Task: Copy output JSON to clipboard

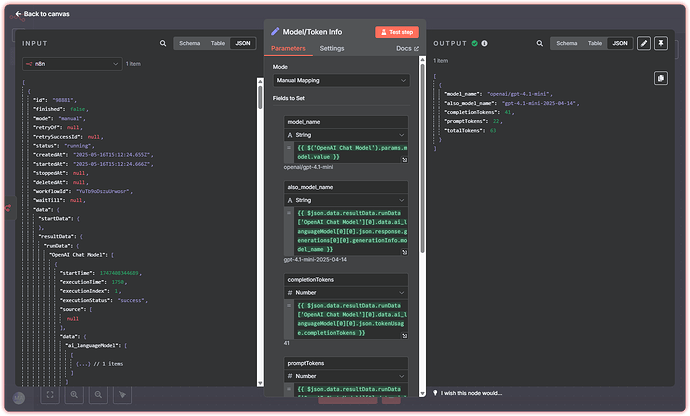Action: pyautogui.click(x=661, y=78)
